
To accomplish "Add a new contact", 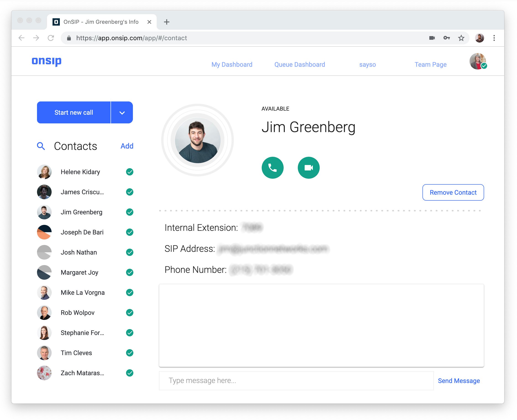I will point(127,146).
